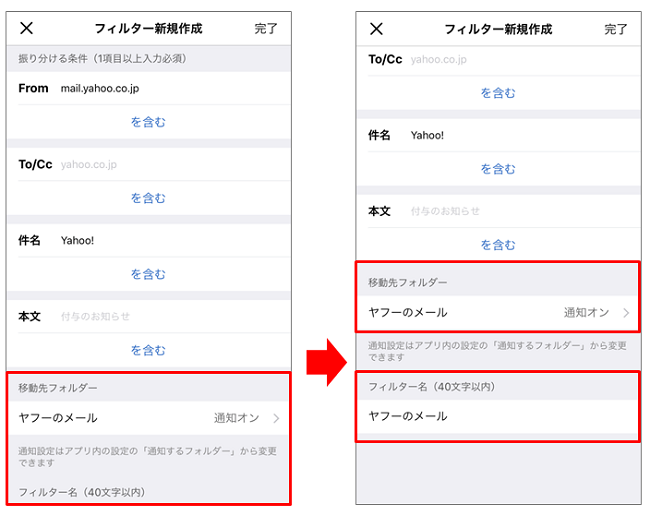Image resolution: width=650 pixels, height=516 pixels.
Task: Click the フィルター名（40文字以内）header on the right screen
Action: pyautogui.click(x=432, y=387)
